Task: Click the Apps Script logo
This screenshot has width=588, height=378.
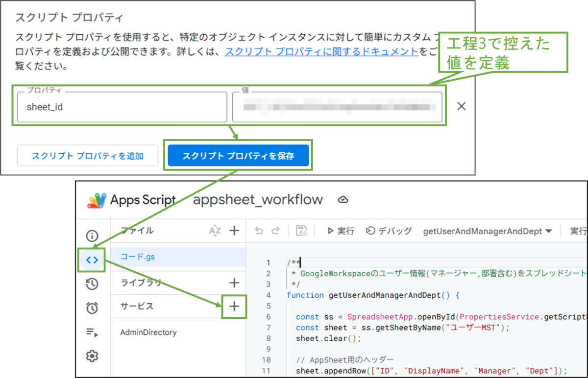Action: 97,200
